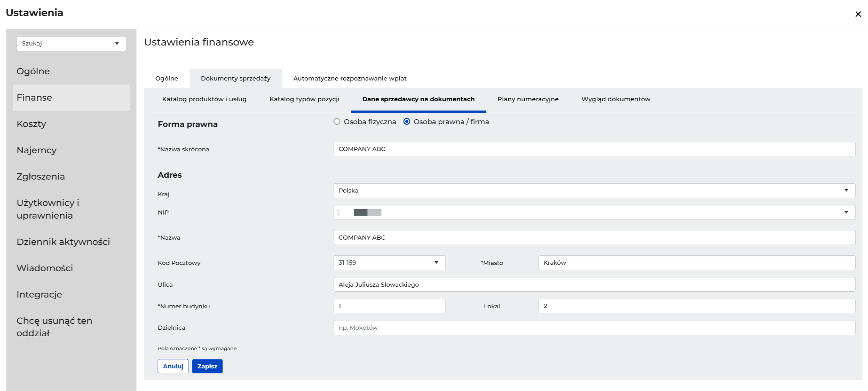The height and width of the screenshot is (391, 868).
Task: Expand the Kraj country dropdown
Action: point(846,191)
